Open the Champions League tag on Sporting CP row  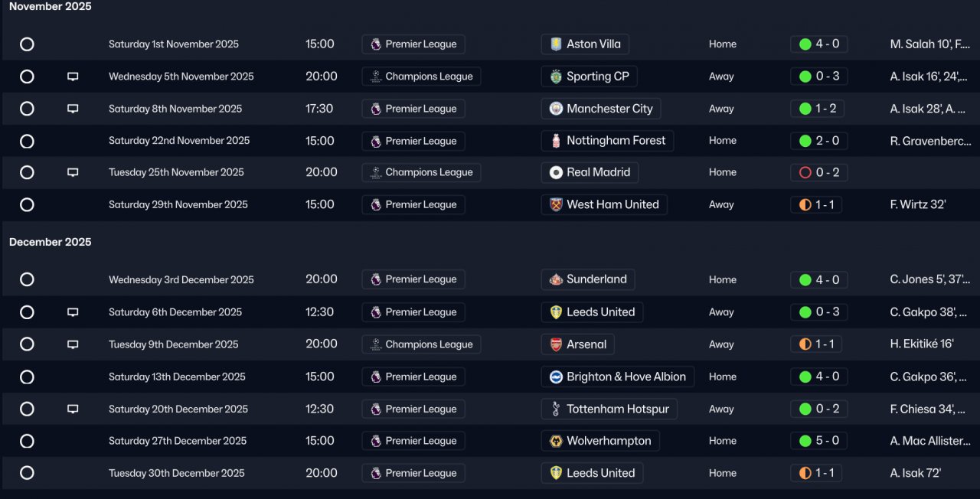click(421, 77)
